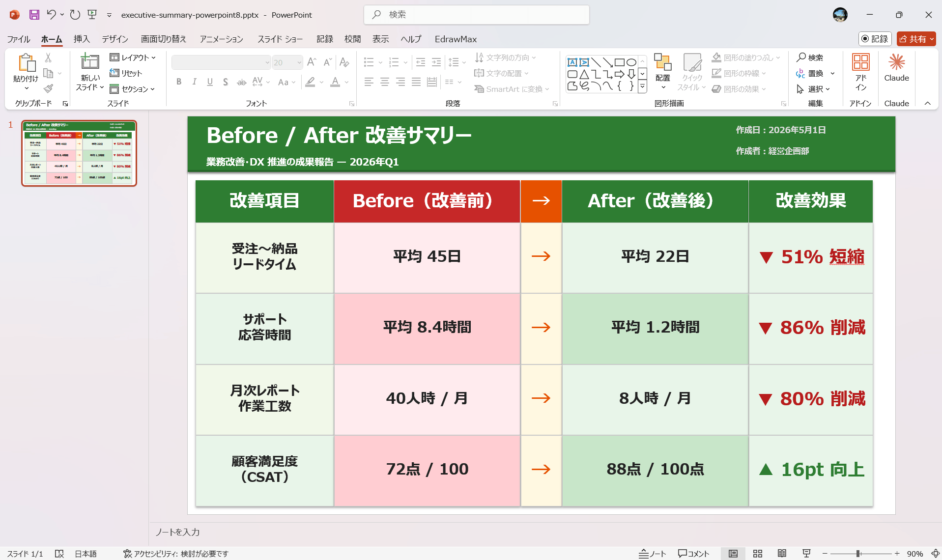This screenshot has height=560, width=942.
Task: Increase the indent level
Action: click(436, 62)
